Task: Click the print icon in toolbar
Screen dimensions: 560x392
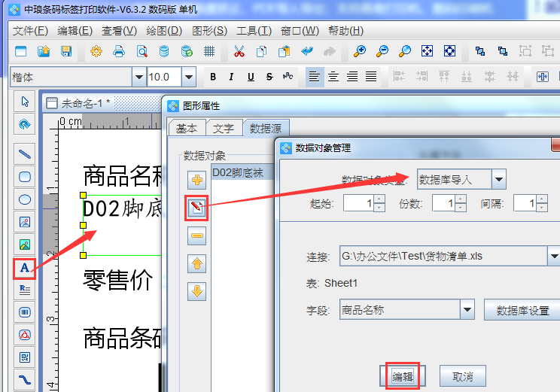Action: click(118, 52)
